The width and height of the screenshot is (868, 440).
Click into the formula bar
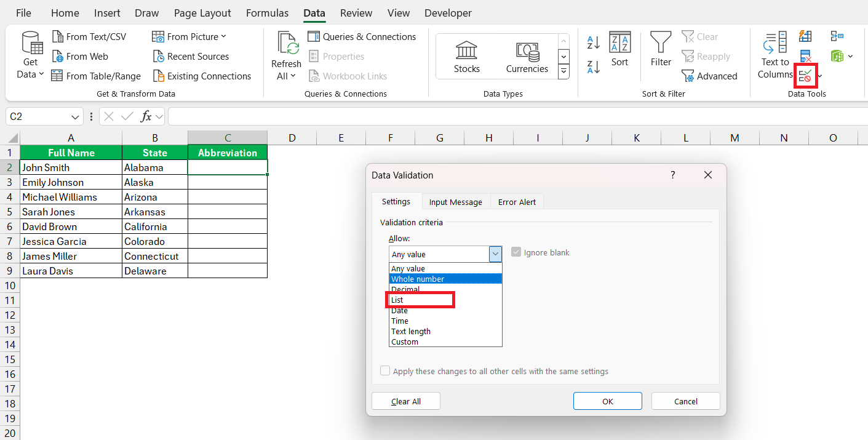click(x=517, y=116)
